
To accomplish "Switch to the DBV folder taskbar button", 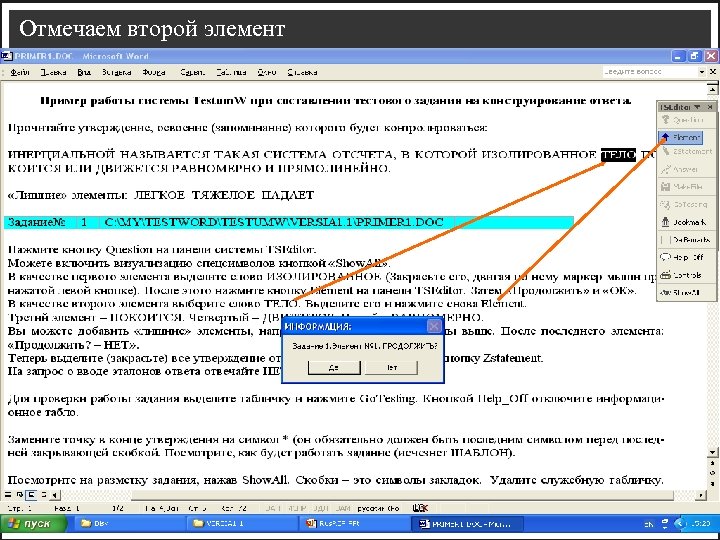I will 130,523.
